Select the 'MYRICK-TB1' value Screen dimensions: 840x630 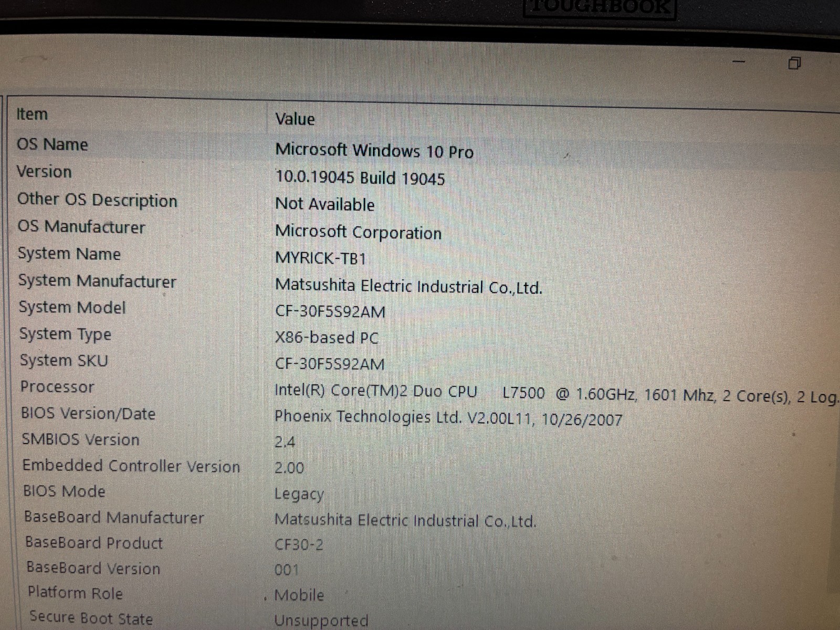[x=321, y=258]
